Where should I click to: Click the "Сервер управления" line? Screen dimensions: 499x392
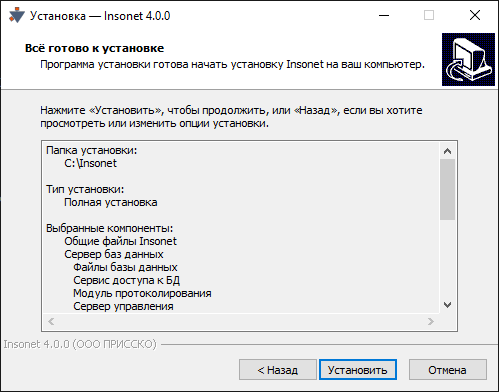[x=123, y=306]
